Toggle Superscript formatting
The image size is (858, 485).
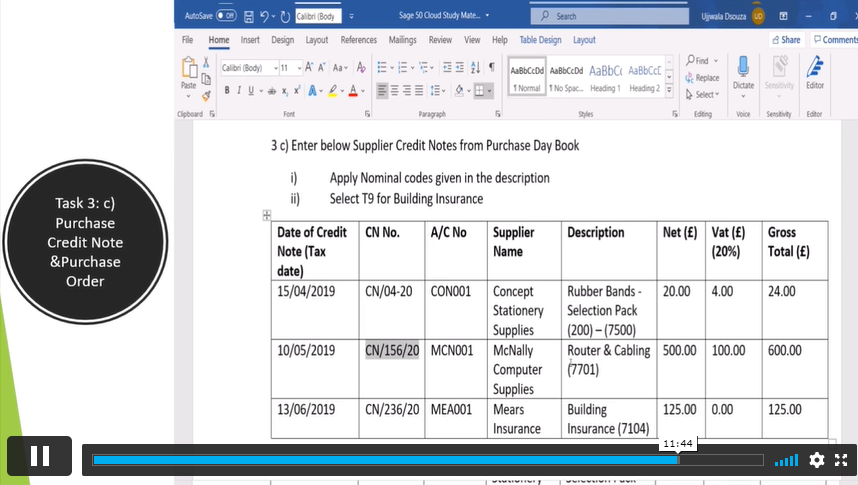click(297, 90)
